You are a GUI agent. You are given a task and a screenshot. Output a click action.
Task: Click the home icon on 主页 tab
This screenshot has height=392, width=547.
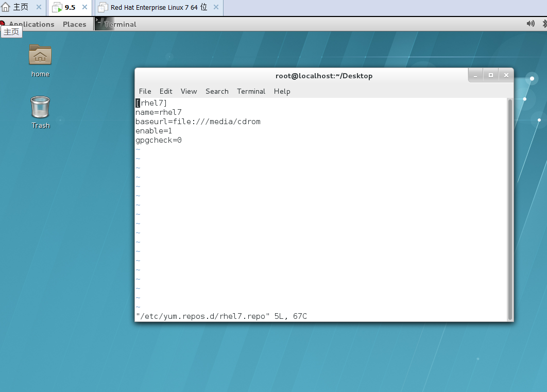[x=6, y=7]
